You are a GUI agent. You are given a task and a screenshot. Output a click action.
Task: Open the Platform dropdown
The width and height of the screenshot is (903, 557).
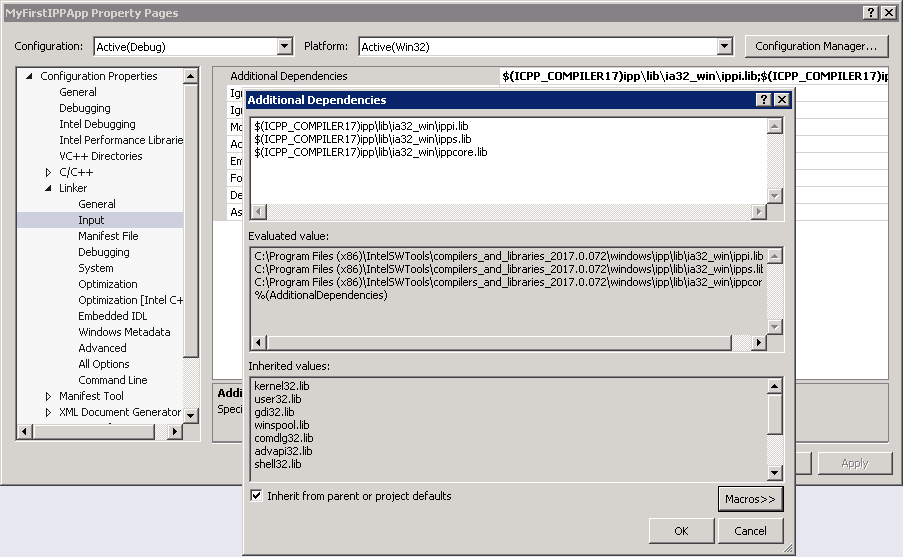(x=725, y=47)
